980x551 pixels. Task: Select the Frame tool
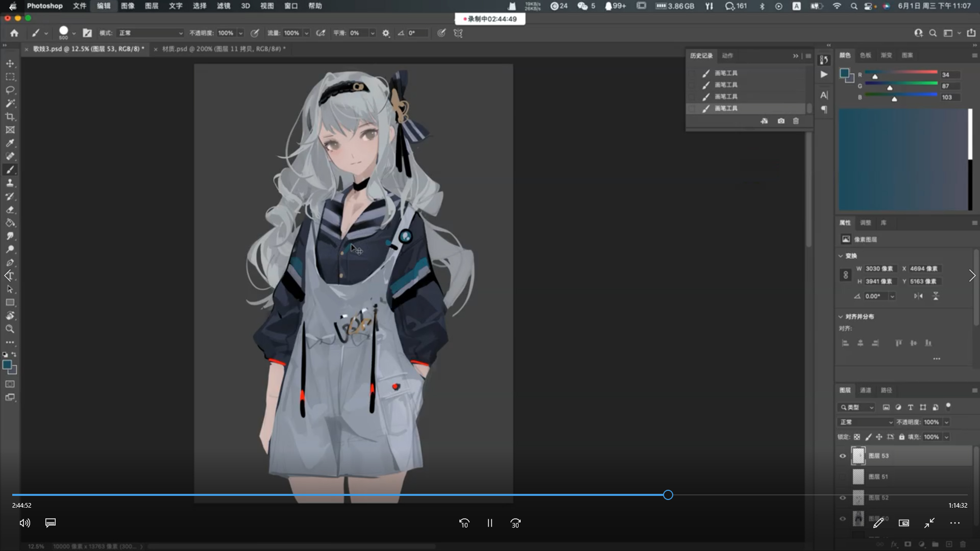click(10, 130)
